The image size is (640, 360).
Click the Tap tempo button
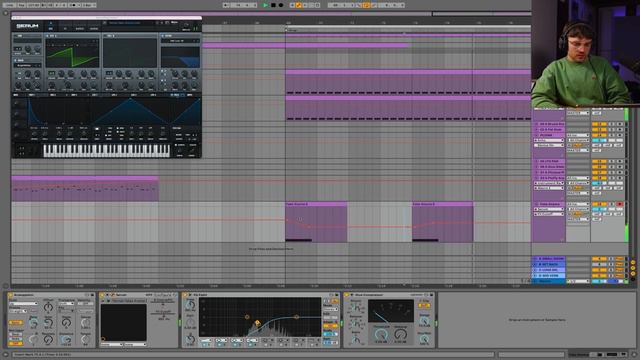tap(21, 5)
